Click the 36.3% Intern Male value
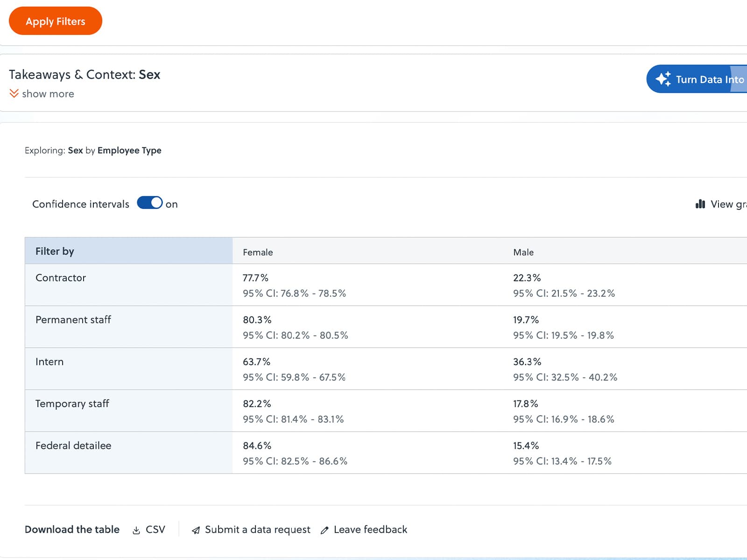The width and height of the screenshot is (747, 560). (x=527, y=362)
